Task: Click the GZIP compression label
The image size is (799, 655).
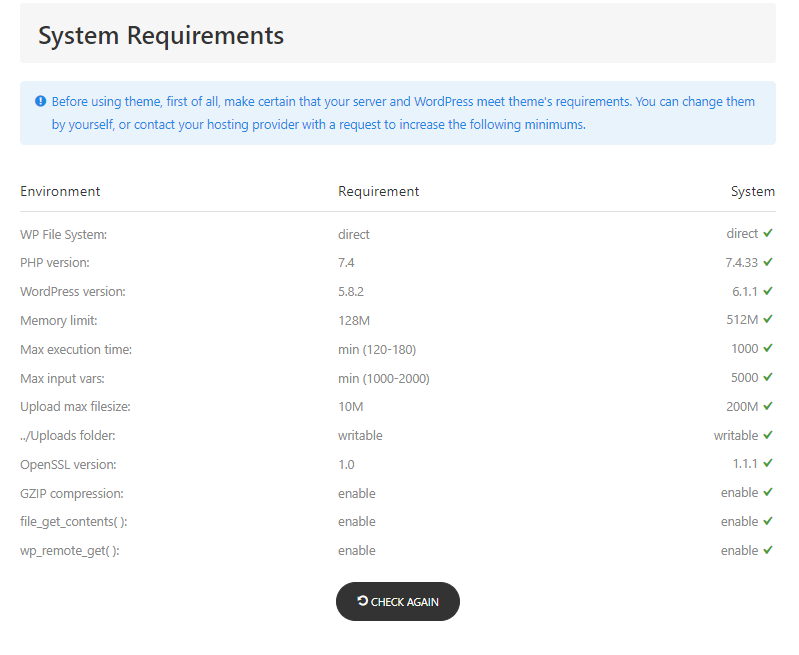Action: coord(72,494)
